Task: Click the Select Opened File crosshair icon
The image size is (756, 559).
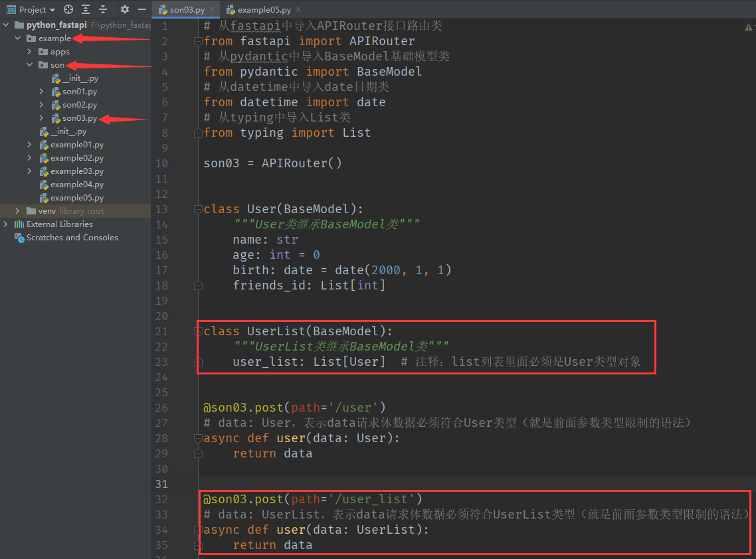Action: [68, 9]
